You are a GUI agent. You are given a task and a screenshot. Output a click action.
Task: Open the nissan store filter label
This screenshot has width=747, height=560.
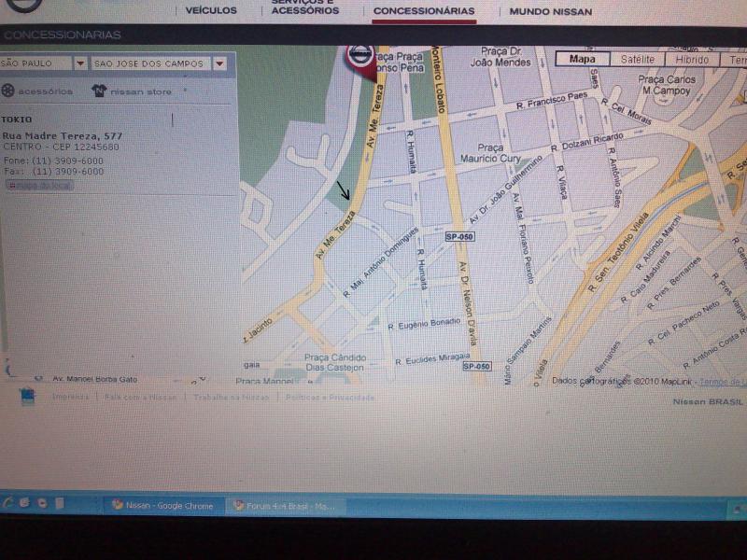[x=141, y=91]
